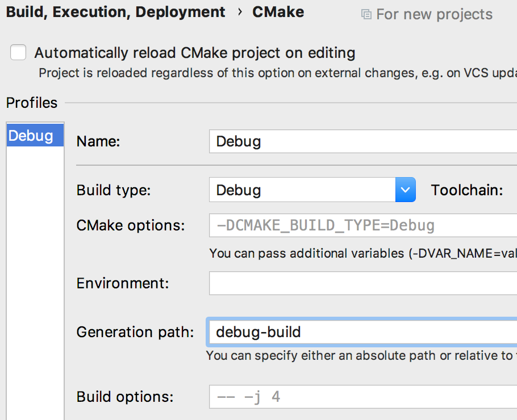Select the Debug profile in the list
This screenshot has width=517, height=420.
click(x=35, y=136)
